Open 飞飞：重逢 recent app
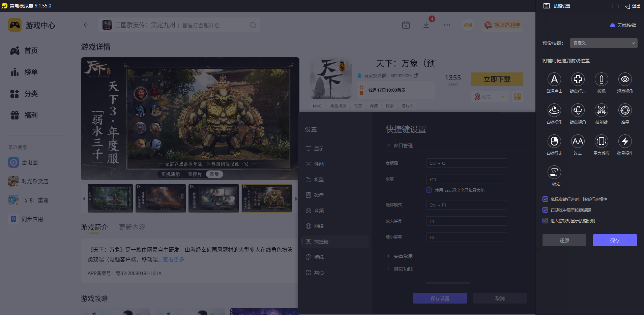This screenshot has width=644, height=315. point(28,200)
